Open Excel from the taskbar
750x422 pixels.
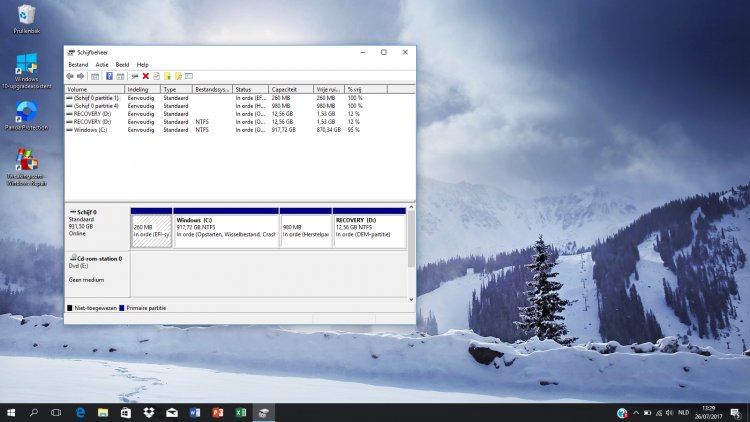pyautogui.click(x=241, y=412)
